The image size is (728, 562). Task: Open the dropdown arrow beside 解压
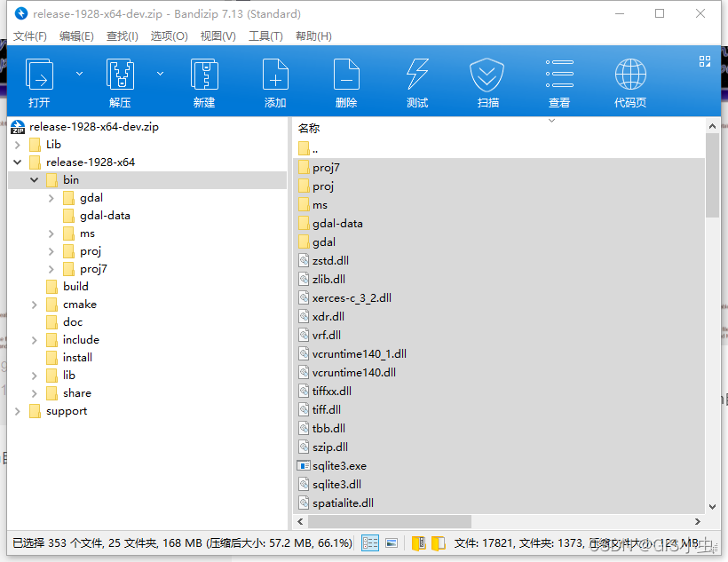click(x=160, y=74)
